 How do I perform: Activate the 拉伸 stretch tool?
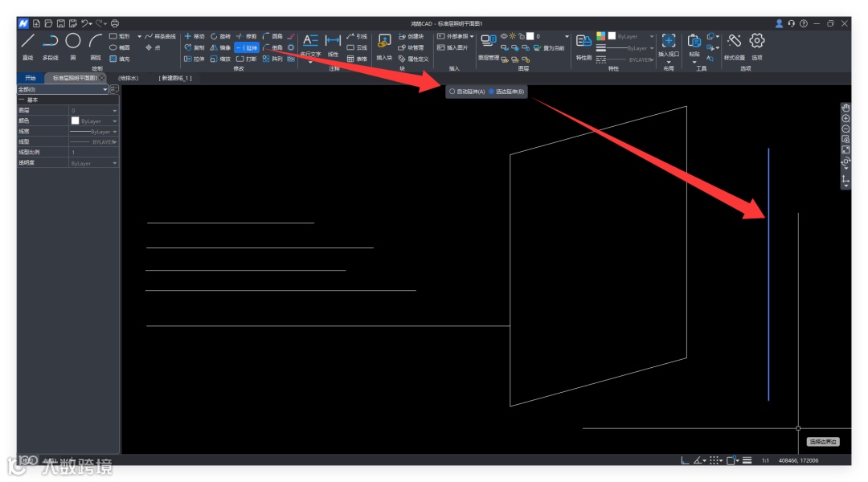pyautogui.click(x=194, y=59)
